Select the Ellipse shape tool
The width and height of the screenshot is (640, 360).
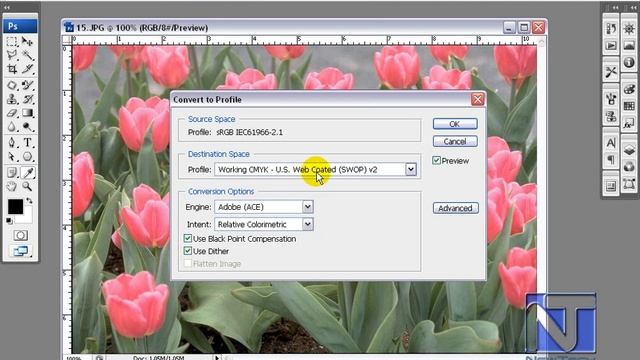[x=27, y=156]
